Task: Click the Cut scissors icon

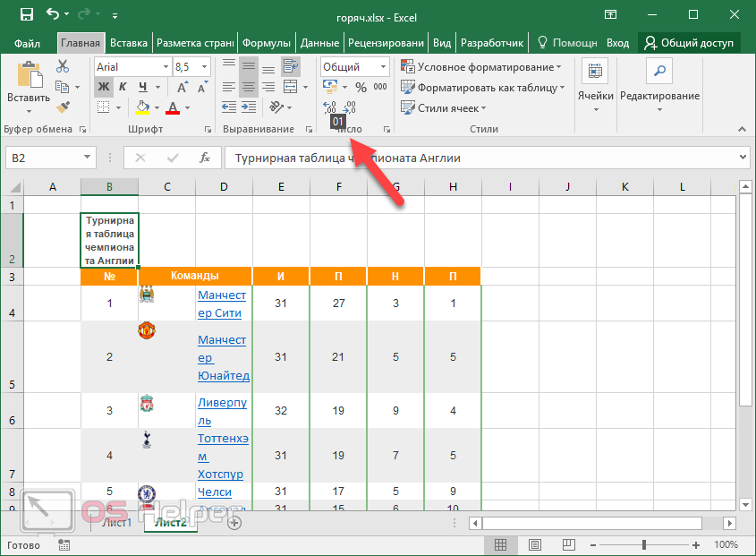Action: point(62,66)
